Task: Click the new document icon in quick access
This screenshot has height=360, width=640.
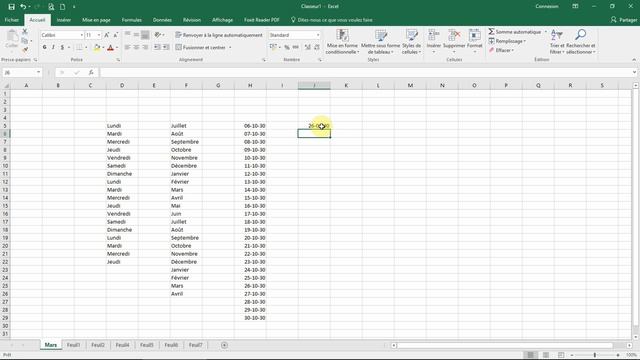Action: click(62, 7)
